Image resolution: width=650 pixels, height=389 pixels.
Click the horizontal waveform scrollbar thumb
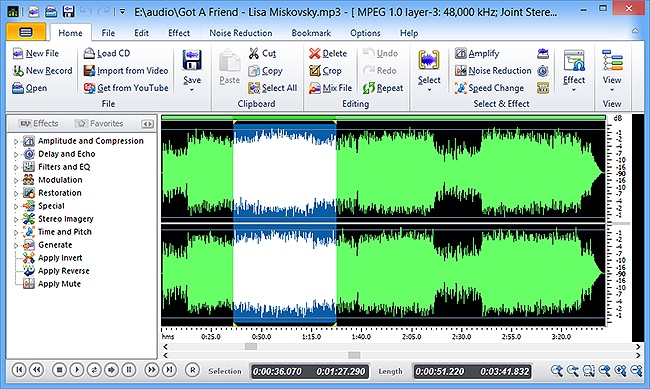[x=251, y=346]
